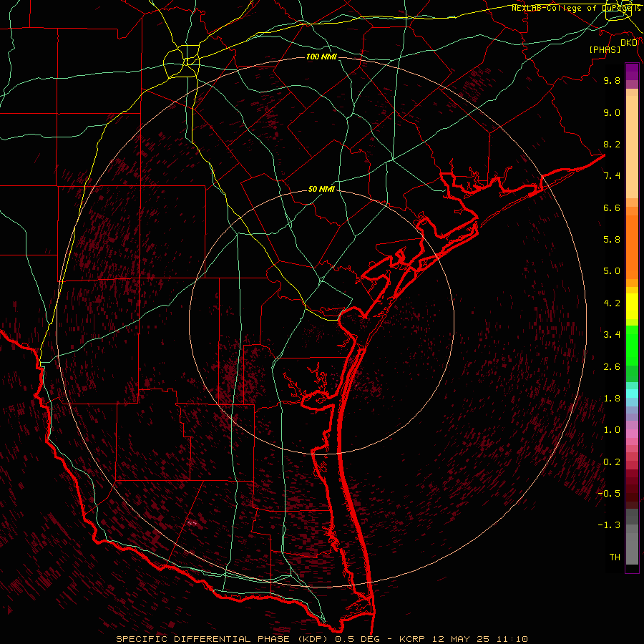
Task: Click the 2.6 scale value
Action: [x=612, y=367]
